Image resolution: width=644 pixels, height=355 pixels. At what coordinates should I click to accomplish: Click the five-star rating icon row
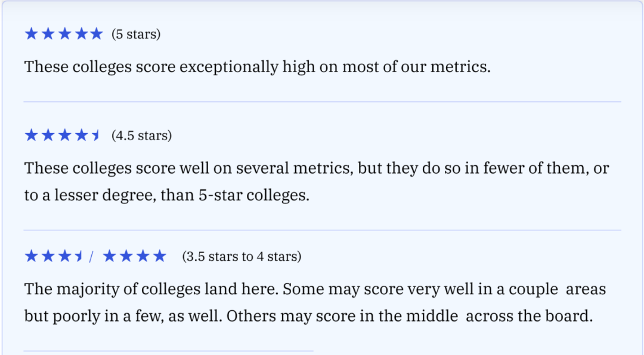pyautogui.click(x=64, y=33)
